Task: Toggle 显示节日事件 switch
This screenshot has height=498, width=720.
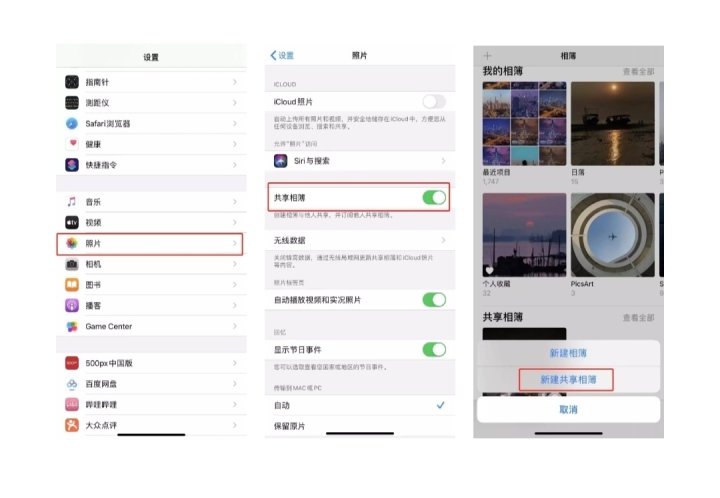Action: pos(434,350)
